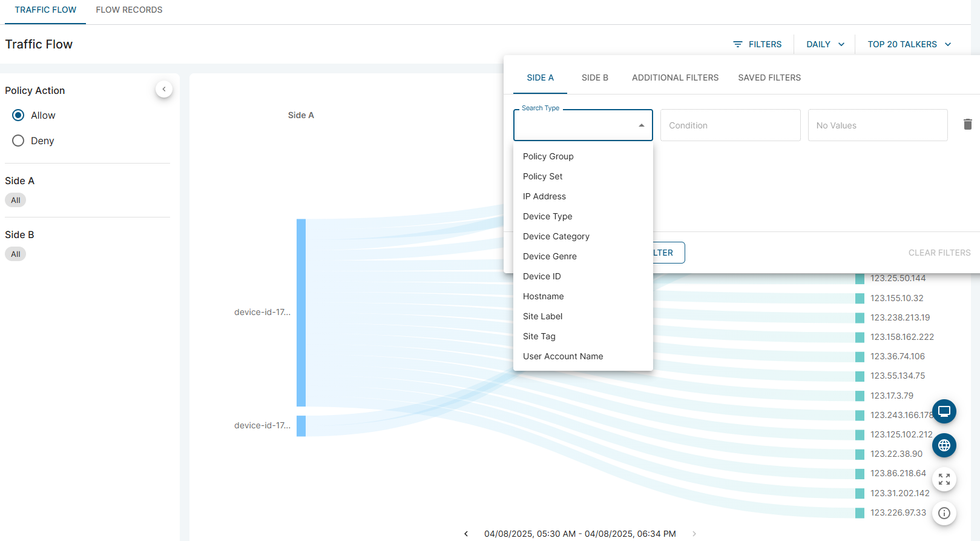The width and height of the screenshot is (980, 541).
Task: Open the TOP 20 TALKERS dropdown
Action: point(909,44)
